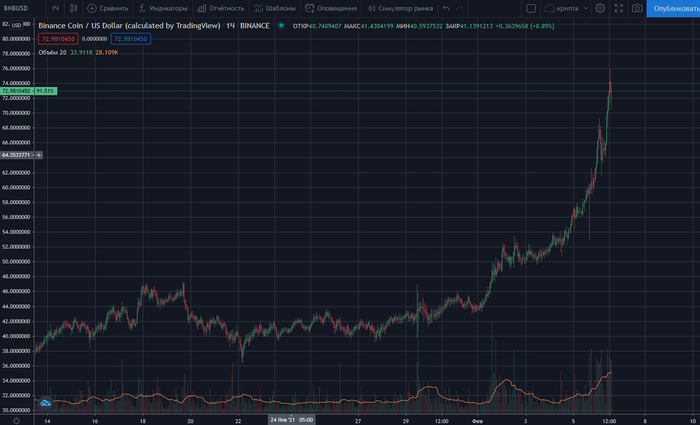Start the Симулятор рынка replay mode
Image resolution: width=700 pixels, height=425 pixels.
click(x=400, y=8)
